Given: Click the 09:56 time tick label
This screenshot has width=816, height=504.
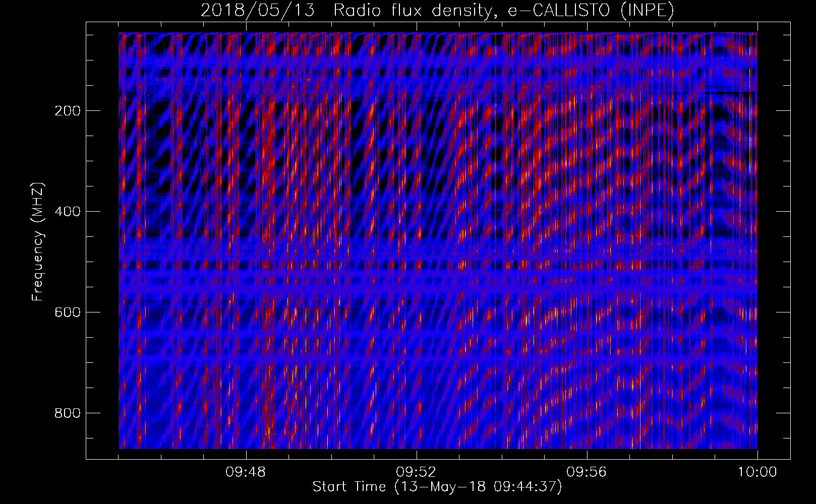Looking at the screenshot, I should (587, 472).
